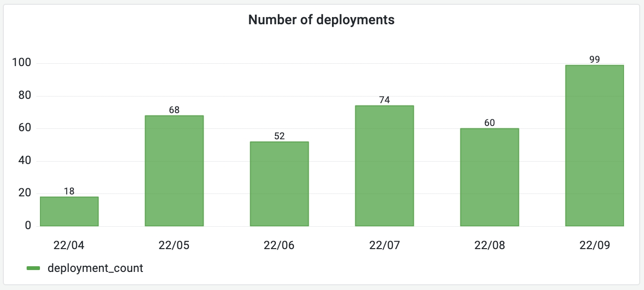Click the 22/07 x-axis label
Screen dimensions: 644x290
coord(384,245)
